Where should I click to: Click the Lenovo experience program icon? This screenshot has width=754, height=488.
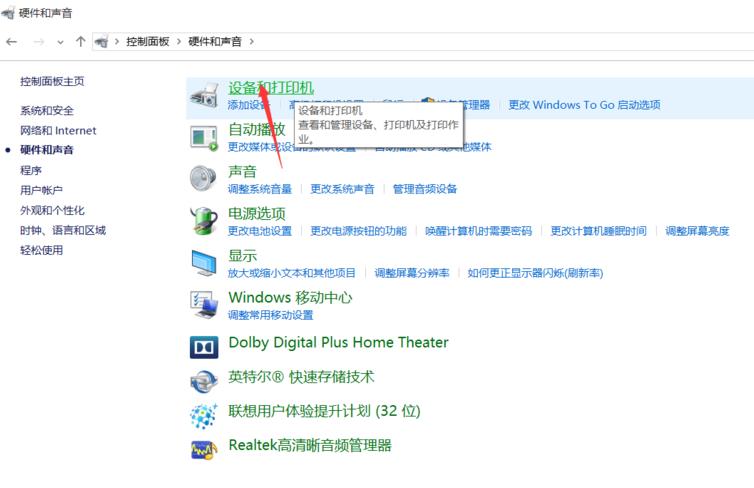point(204,416)
